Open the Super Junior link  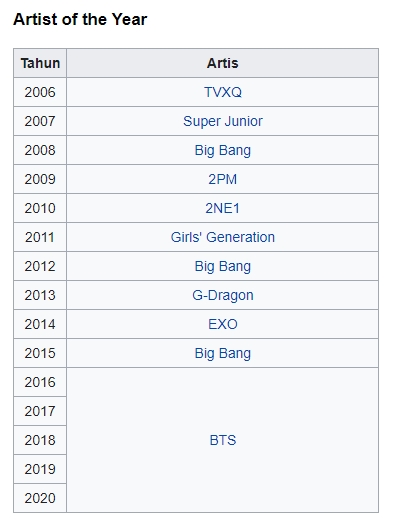[223, 121]
